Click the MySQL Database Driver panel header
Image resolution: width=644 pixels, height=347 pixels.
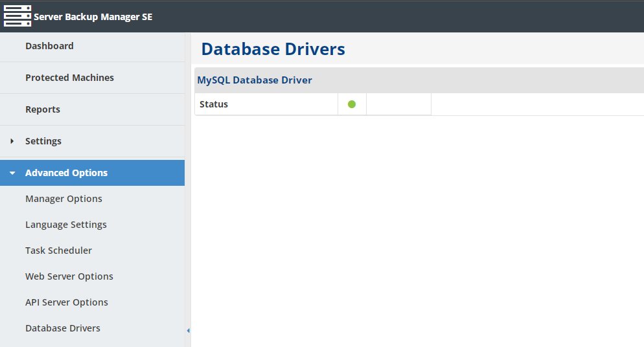tap(419, 80)
